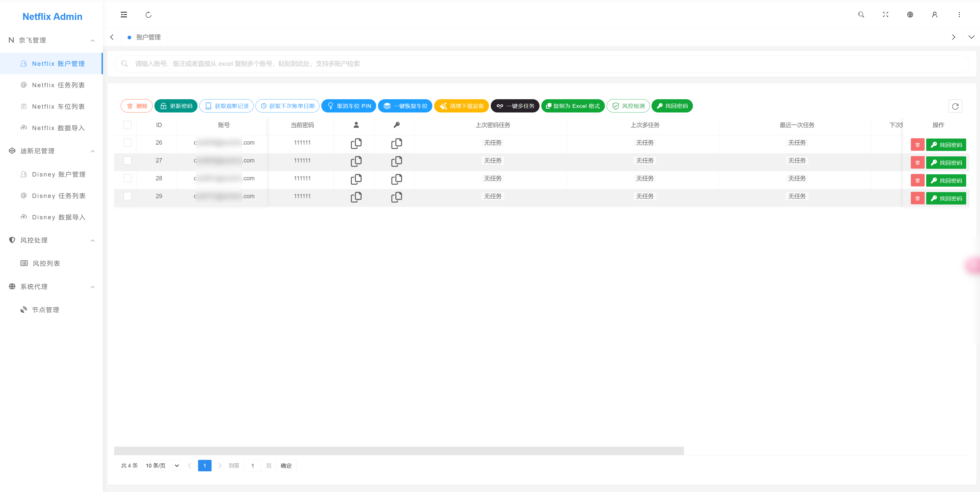Click the 清理下载设备 button
Screen dimensions: 980x492
[x=461, y=106]
